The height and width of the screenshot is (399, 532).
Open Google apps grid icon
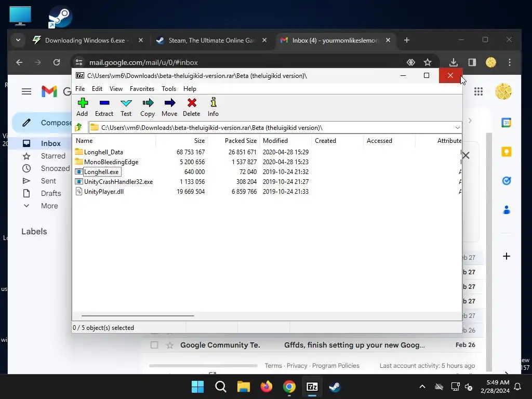(x=478, y=91)
